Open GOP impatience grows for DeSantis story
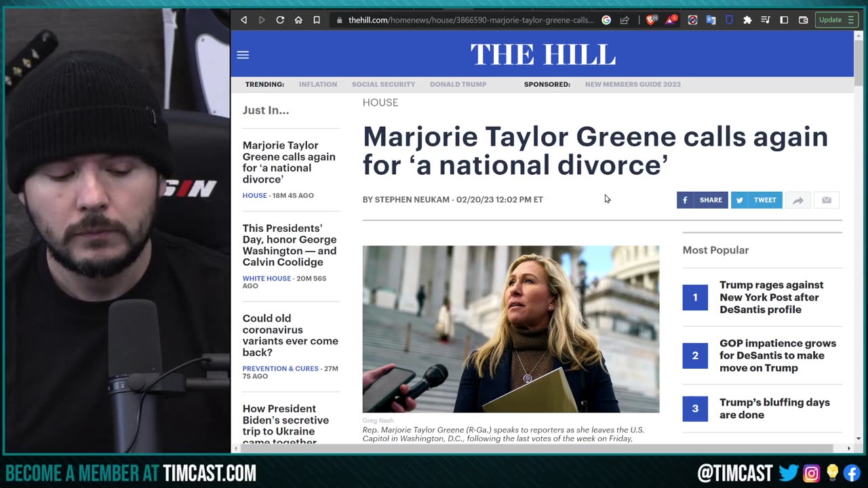 (x=778, y=355)
